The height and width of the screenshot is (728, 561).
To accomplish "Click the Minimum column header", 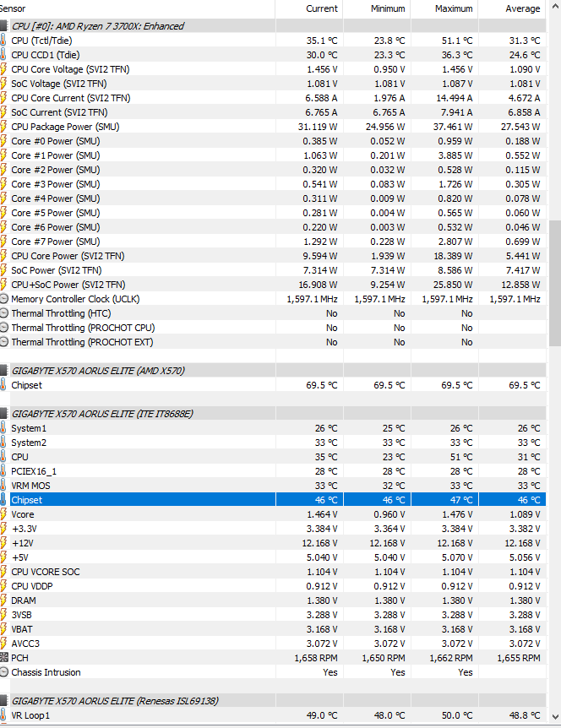I will [x=377, y=8].
